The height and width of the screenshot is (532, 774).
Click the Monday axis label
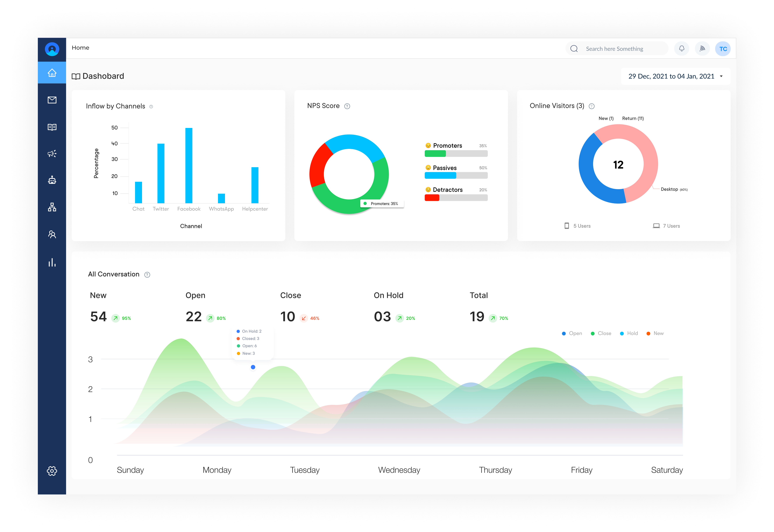217,470
